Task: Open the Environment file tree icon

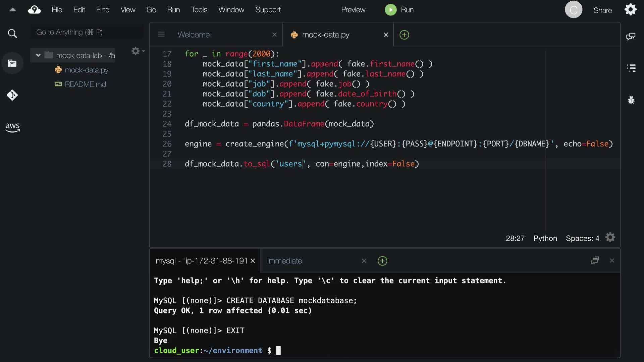Action: [x=12, y=63]
